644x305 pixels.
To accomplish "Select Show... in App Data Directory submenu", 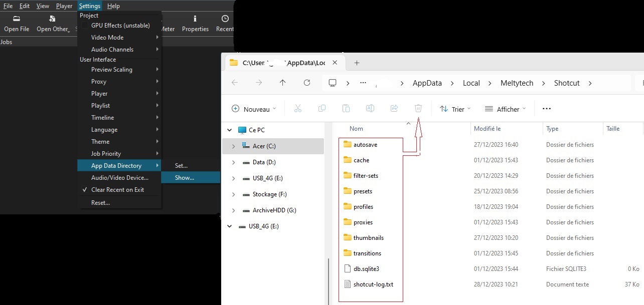I will click(x=184, y=178).
